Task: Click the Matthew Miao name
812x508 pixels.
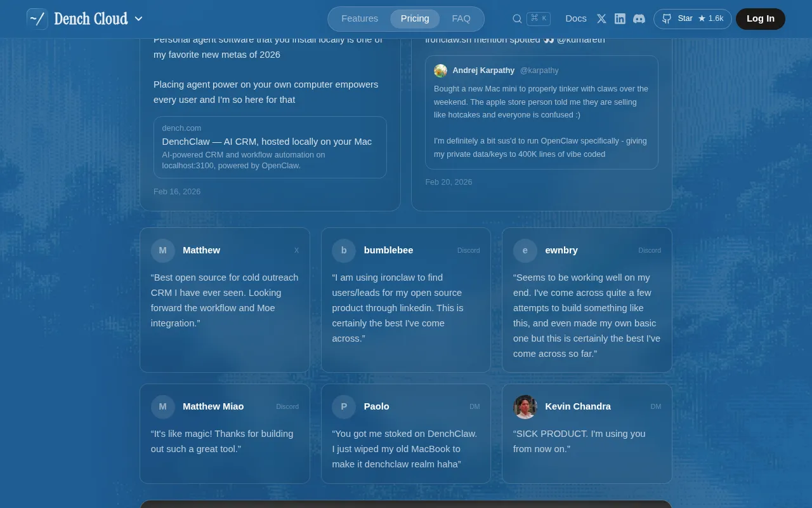Action: pos(213,406)
